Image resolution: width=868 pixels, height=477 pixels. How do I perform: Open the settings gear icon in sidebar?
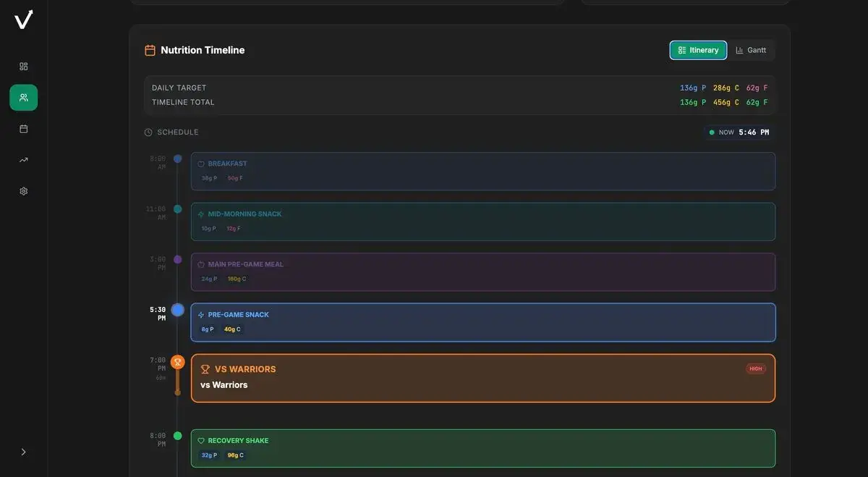coord(23,191)
